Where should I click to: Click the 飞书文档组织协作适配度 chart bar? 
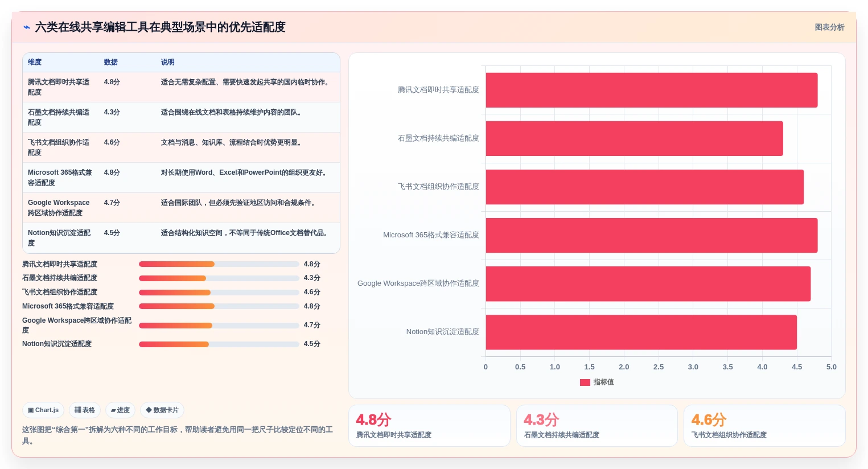[645, 187]
